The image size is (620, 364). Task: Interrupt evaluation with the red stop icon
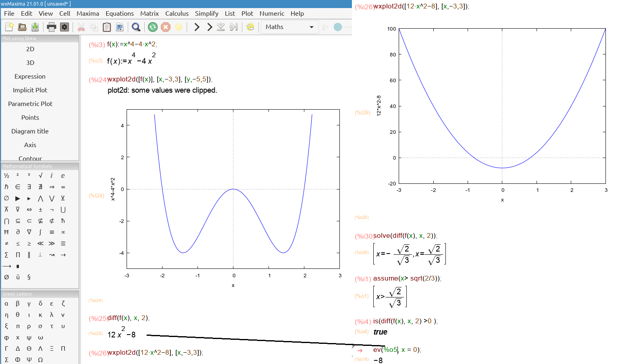[x=165, y=27]
